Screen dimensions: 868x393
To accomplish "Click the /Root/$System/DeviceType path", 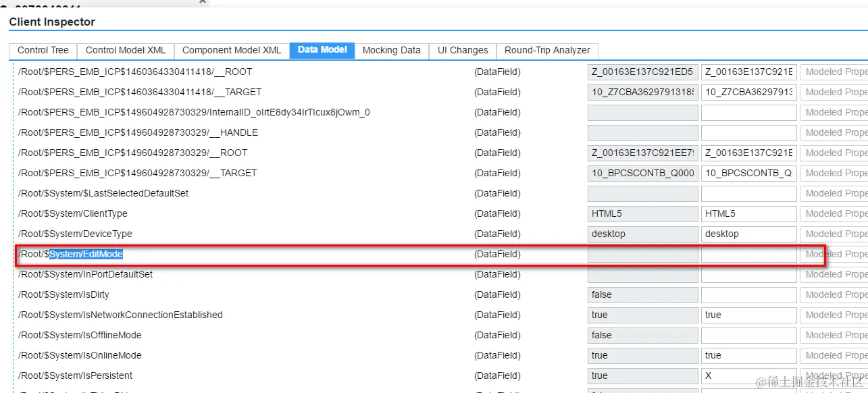I will pyautogui.click(x=75, y=234).
